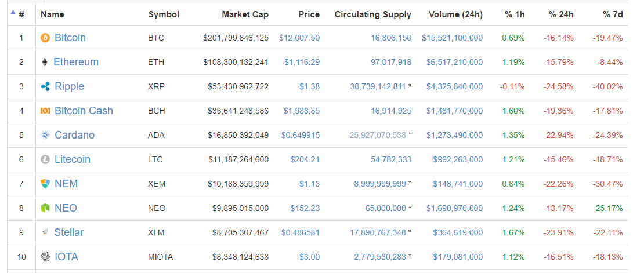Open the Bitcoin Cash name link
Viewport: 644px width, 273px height.
tap(84, 111)
